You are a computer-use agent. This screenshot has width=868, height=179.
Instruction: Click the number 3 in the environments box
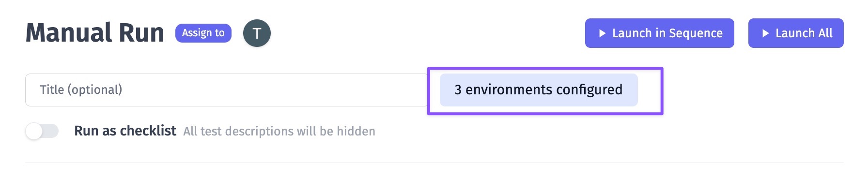pyautogui.click(x=458, y=90)
